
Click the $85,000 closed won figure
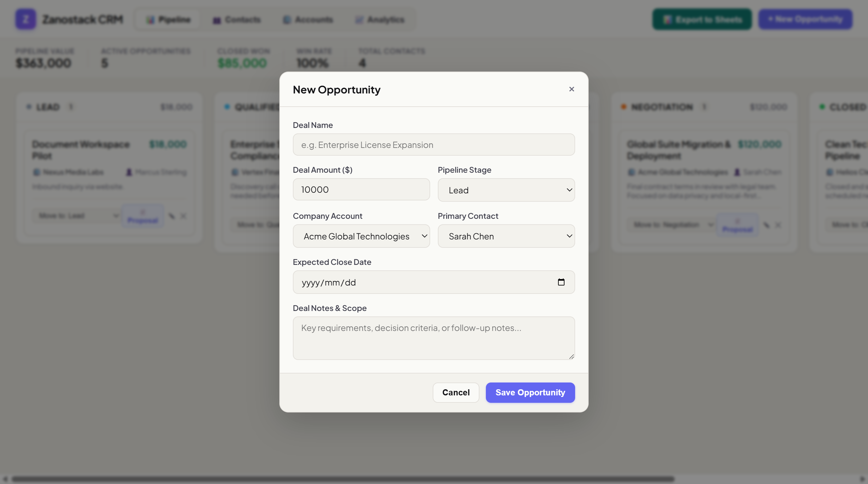click(242, 63)
